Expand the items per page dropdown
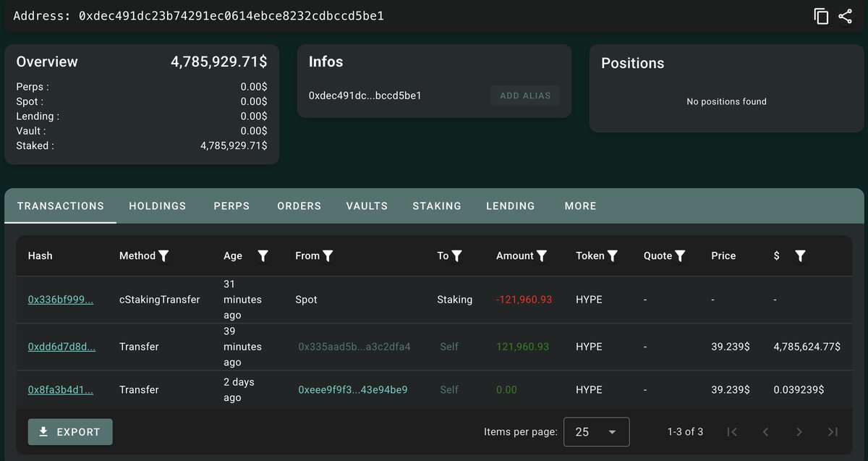 point(596,432)
